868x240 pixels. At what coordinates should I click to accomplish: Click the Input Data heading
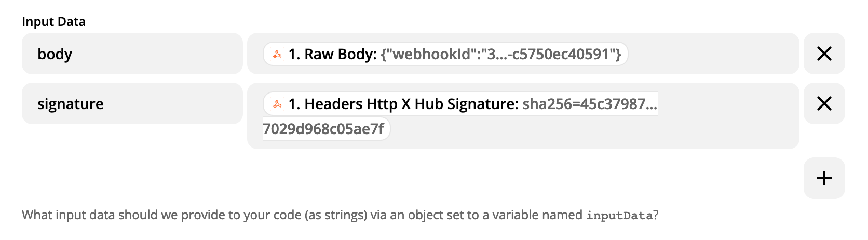[53, 22]
